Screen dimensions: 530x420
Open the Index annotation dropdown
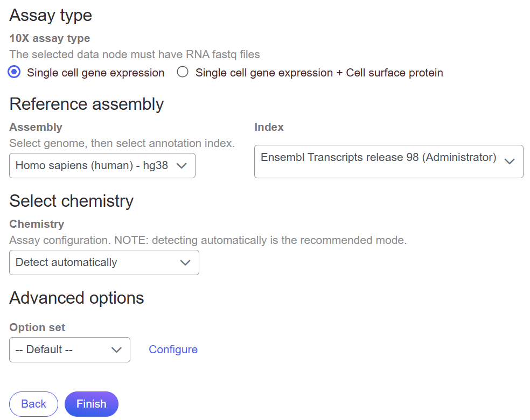tap(388, 161)
